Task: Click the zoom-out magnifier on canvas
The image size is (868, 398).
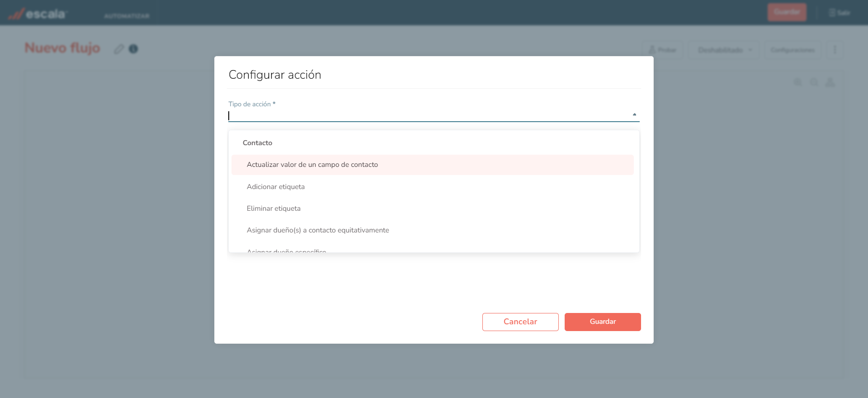Action: [x=814, y=82]
